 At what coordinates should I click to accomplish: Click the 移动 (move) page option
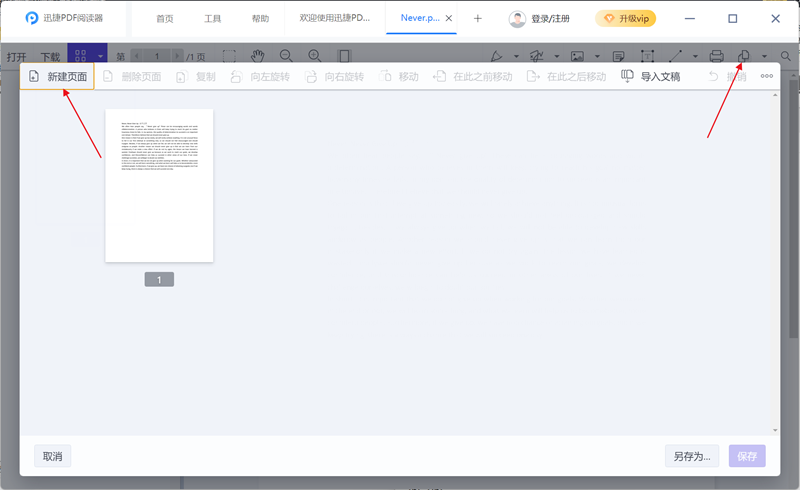(x=399, y=77)
